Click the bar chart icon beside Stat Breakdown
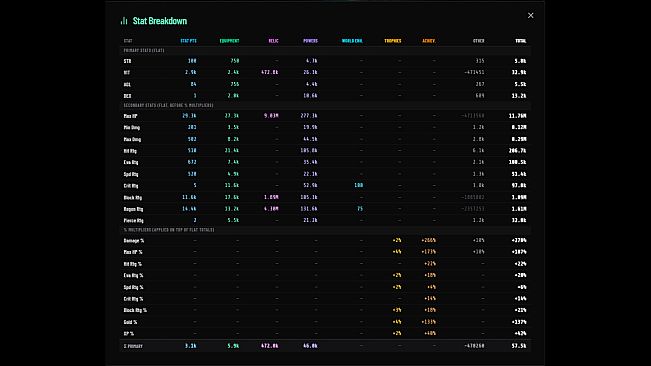The height and width of the screenshot is (366, 651). click(124, 21)
